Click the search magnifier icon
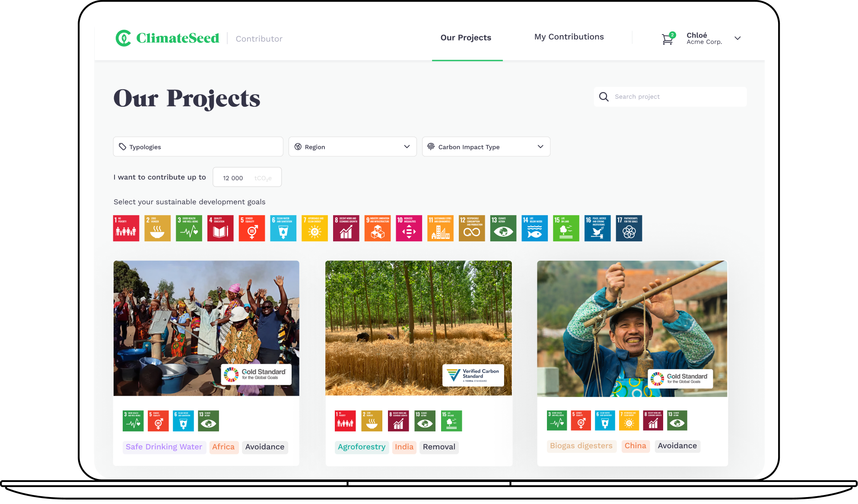The image size is (858, 504). pyautogui.click(x=604, y=97)
